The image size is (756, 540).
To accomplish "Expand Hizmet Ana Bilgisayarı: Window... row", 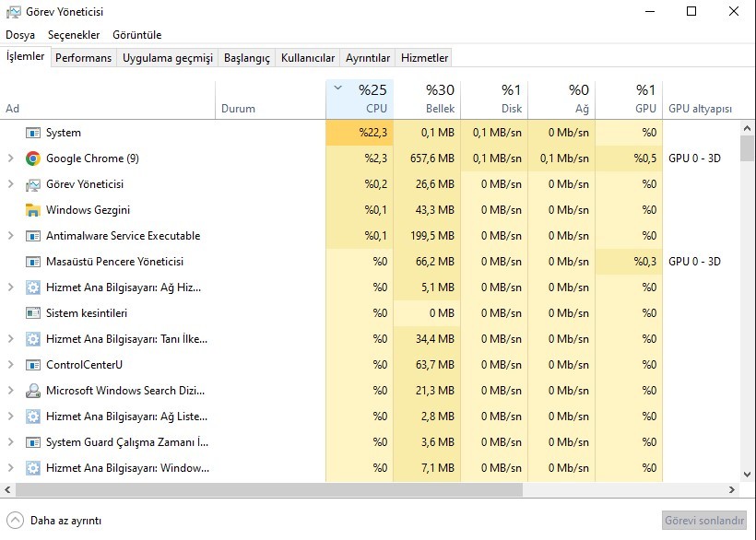I will [11, 468].
